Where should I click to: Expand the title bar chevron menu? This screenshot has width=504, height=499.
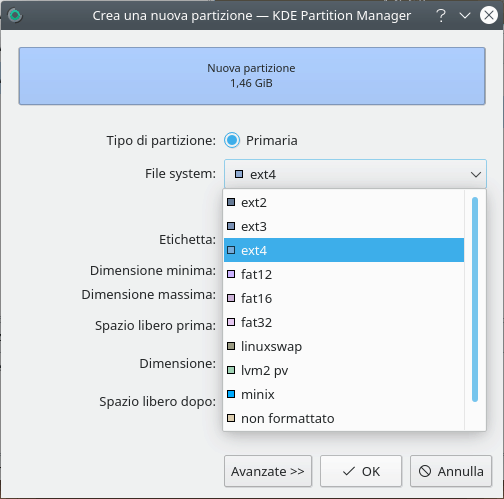tap(465, 15)
